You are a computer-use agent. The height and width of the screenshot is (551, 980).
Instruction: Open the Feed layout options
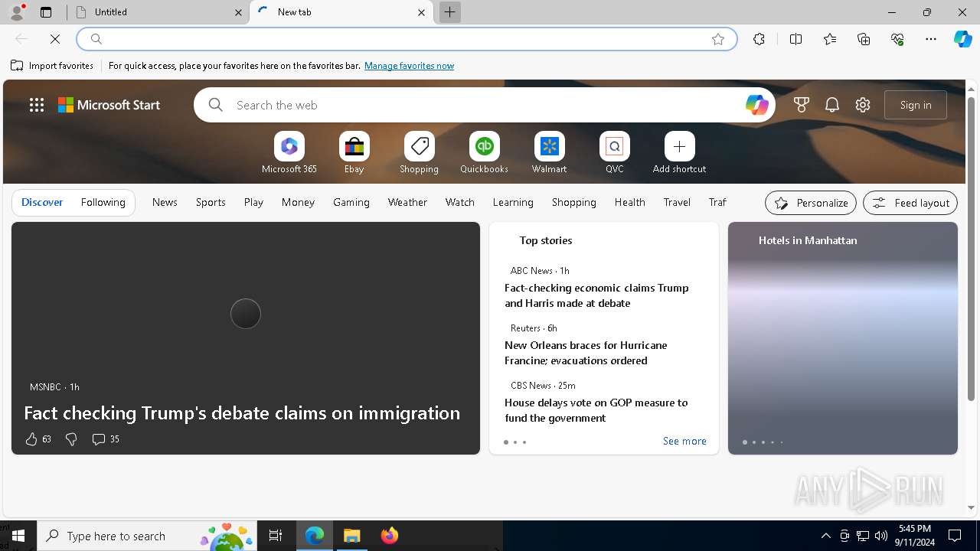coord(910,203)
